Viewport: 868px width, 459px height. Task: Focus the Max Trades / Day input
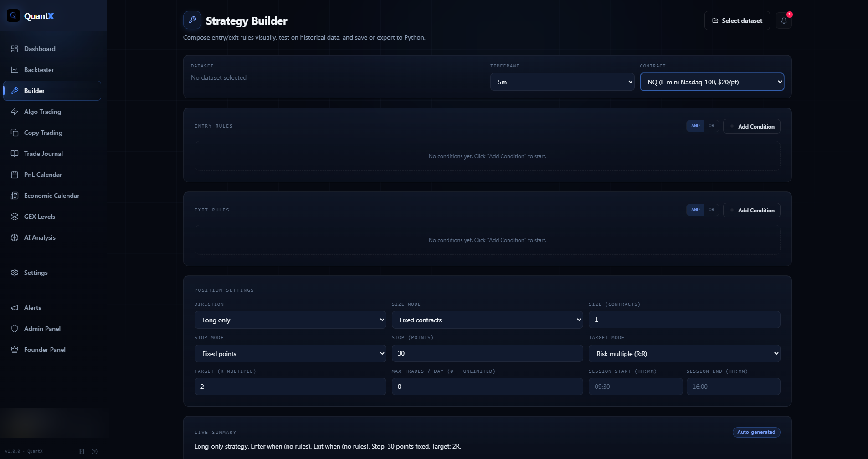[487, 387]
